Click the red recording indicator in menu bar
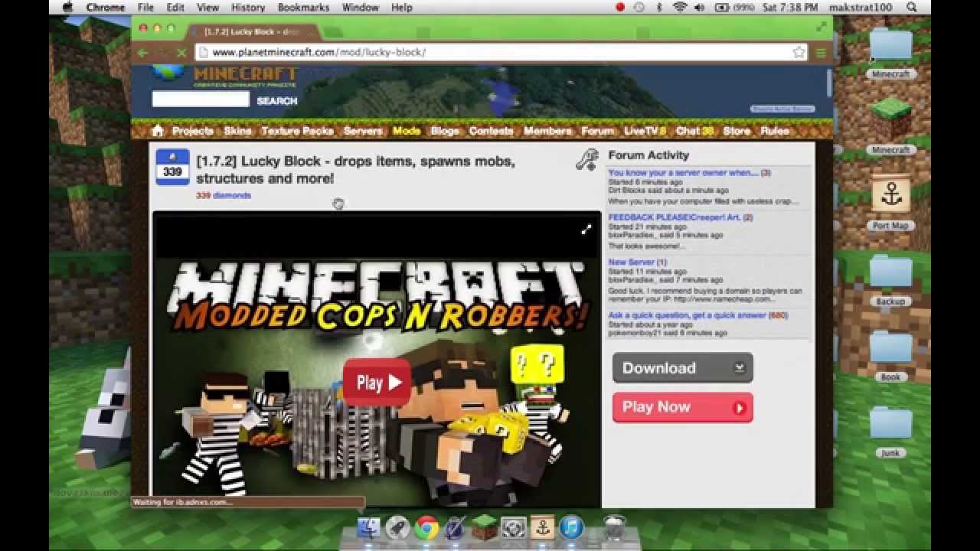 (x=620, y=7)
